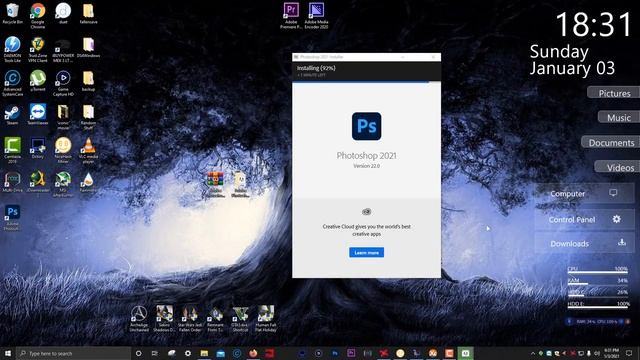Launch VLC media player shortcut
The height and width of the screenshot is (360, 640).
coord(88,150)
